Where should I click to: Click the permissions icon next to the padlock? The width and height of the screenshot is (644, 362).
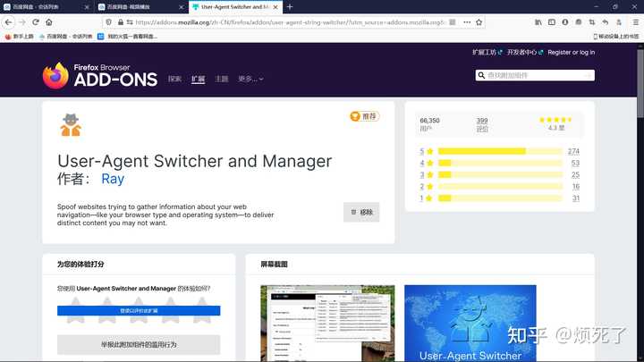click(x=130, y=22)
